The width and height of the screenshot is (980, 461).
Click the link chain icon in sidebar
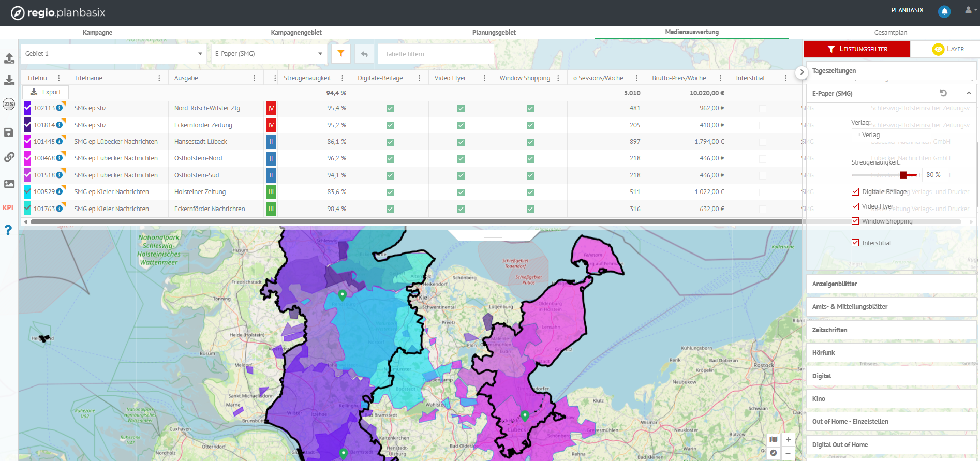click(9, 157)
